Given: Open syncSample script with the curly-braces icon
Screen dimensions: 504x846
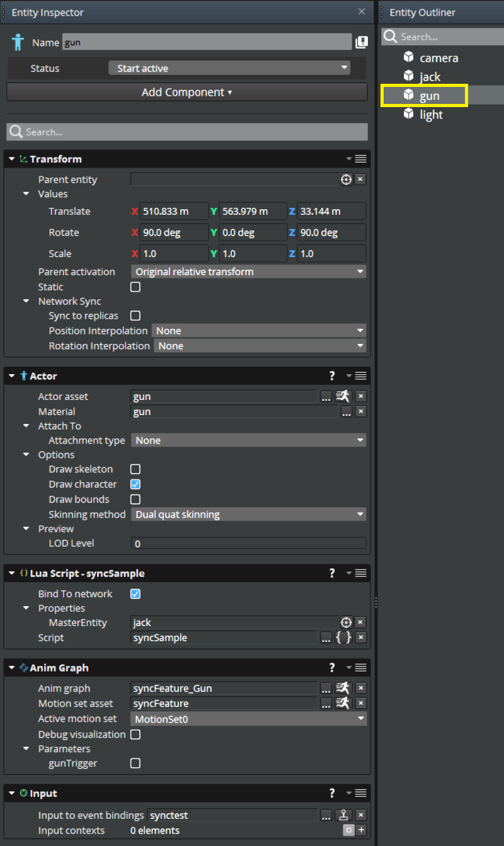Looking at the screenshot, I should click(x=343, y=637).
